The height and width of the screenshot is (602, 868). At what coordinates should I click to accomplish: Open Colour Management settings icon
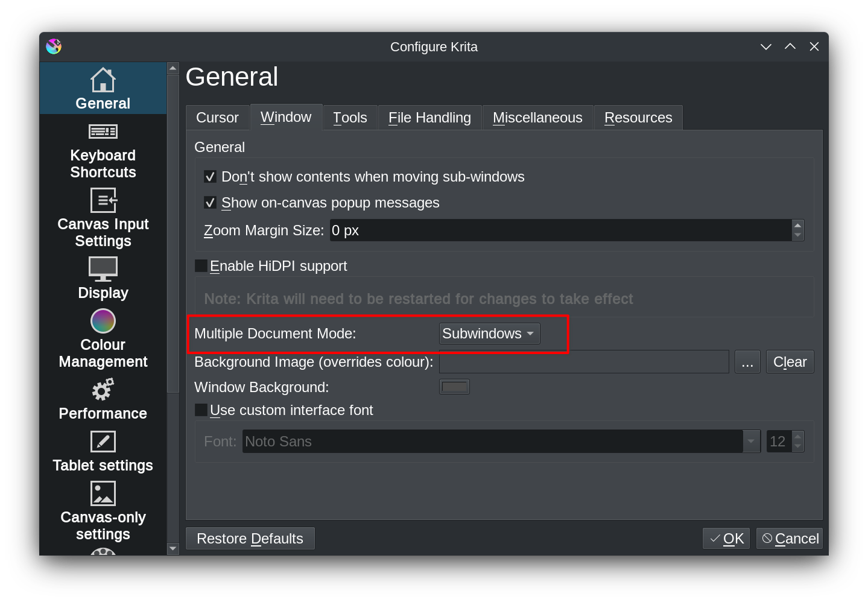point(103,321)
